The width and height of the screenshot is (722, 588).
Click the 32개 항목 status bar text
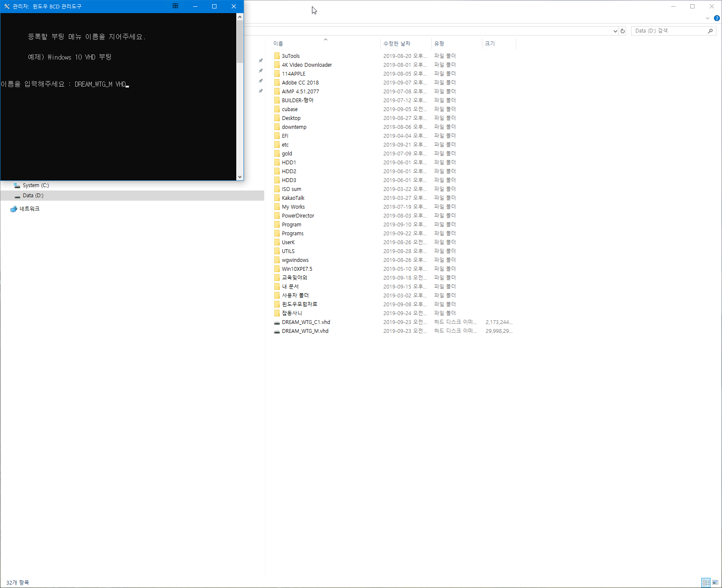(x=18, y=583)
